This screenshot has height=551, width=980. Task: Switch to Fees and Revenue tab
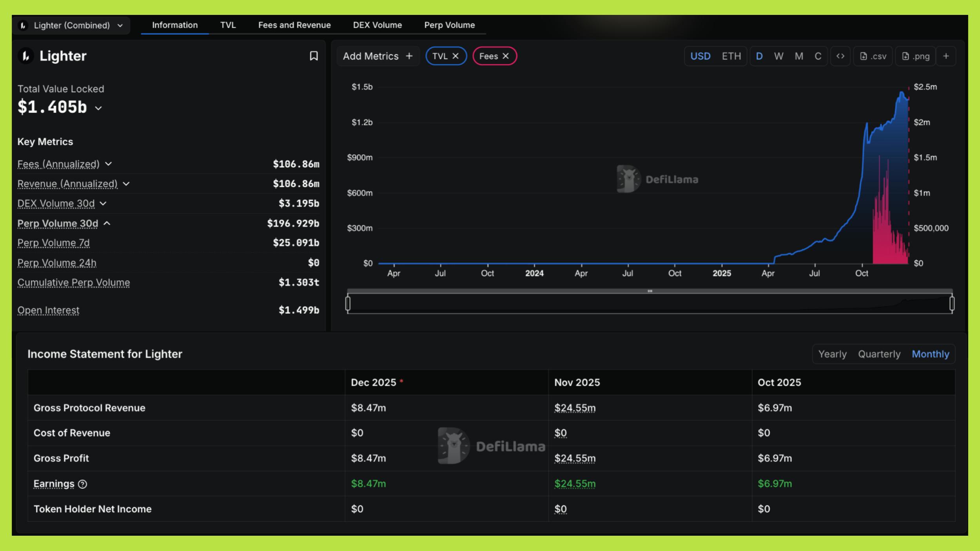pyautogui.click(x=294, y=25)
